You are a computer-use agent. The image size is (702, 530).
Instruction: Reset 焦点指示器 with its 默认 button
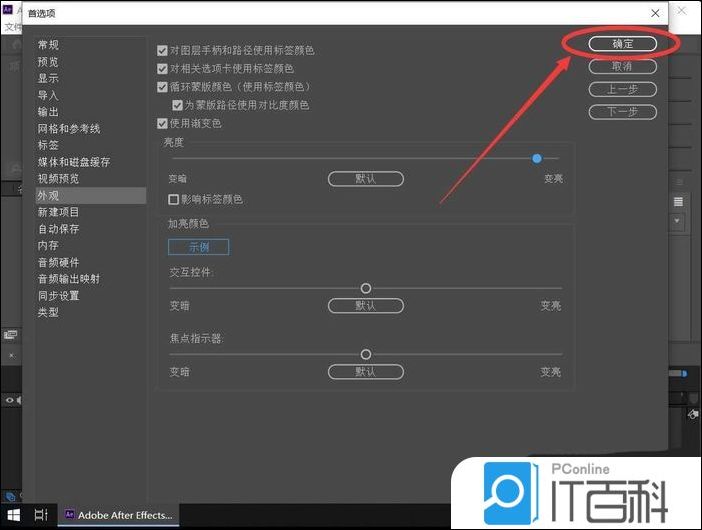[366, 372]
